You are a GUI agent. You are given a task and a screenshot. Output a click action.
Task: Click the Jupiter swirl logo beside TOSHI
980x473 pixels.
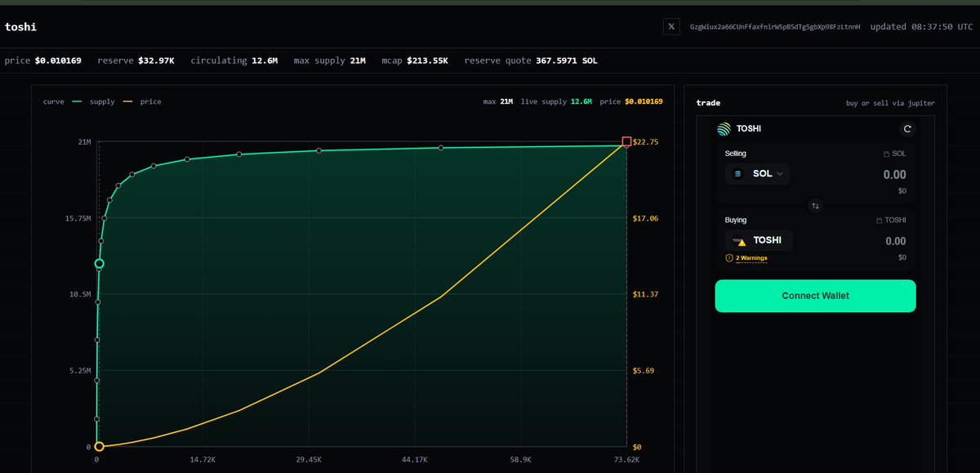pyautogui.click(x=724, y=128)
